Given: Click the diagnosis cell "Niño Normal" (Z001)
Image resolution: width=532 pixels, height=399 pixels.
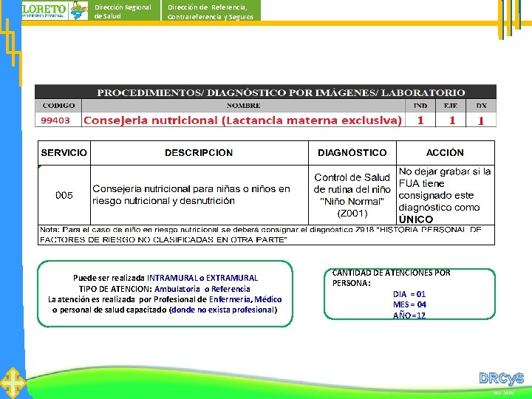Looking at the screenshot, I should tap(352, 195).
